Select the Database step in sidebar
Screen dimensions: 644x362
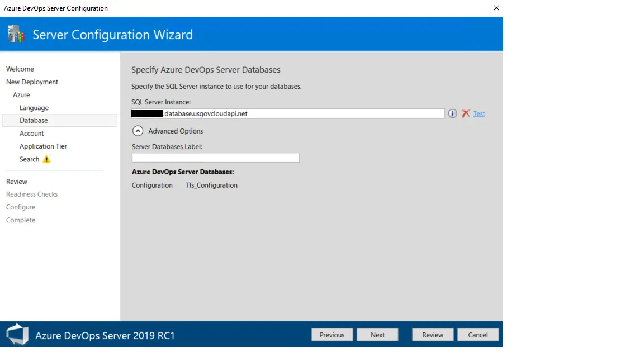60,120
